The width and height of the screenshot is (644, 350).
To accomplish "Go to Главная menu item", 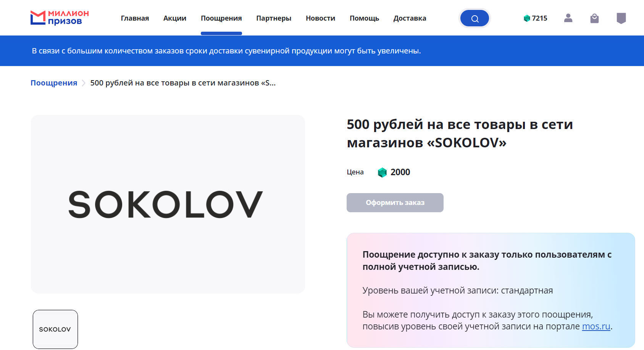I will 135,18.
